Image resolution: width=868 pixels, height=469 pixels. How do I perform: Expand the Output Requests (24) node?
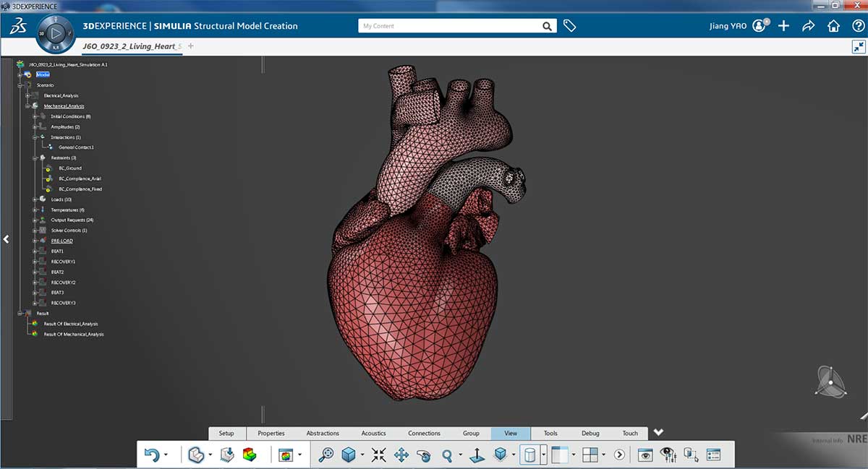point(35,220)
